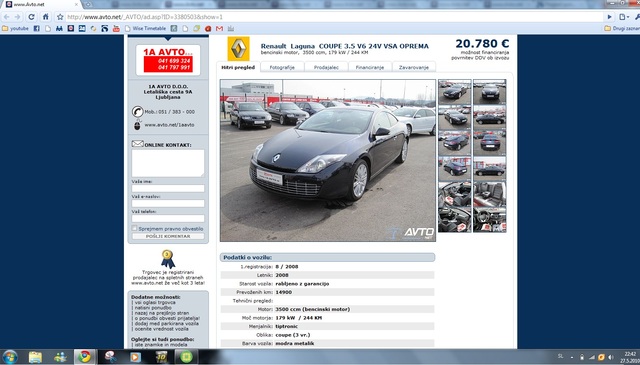Bookmark this page with the star icon

tap(60, 17)
